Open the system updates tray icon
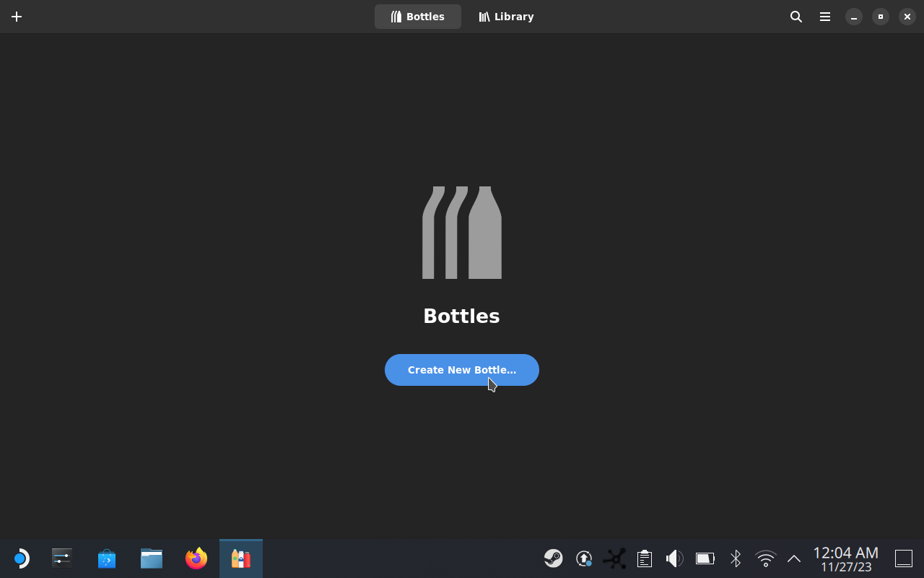Viewport: 924px width, 578px height. [x=584, y=558]
